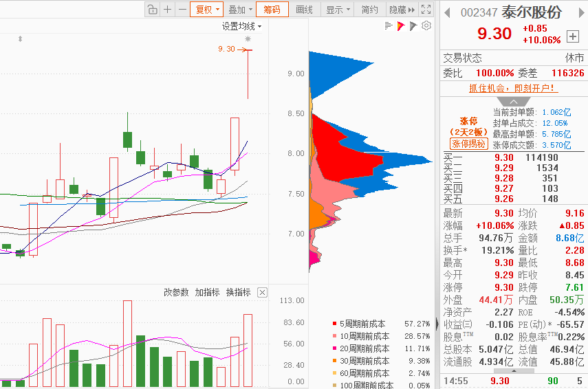
Task: Select the 买一 bid row at 9.30
Action: coord(513,157)
